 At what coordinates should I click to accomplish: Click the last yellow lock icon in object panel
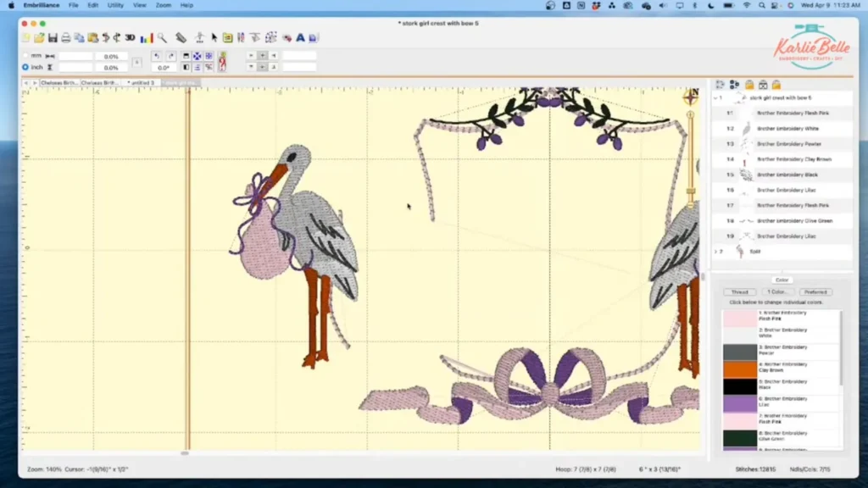776,85
